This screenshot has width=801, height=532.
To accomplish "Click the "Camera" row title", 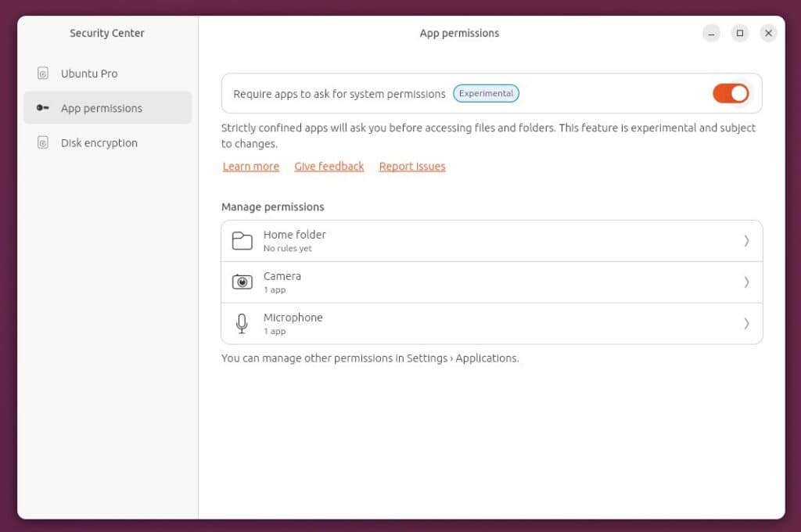I will [282, 276].
